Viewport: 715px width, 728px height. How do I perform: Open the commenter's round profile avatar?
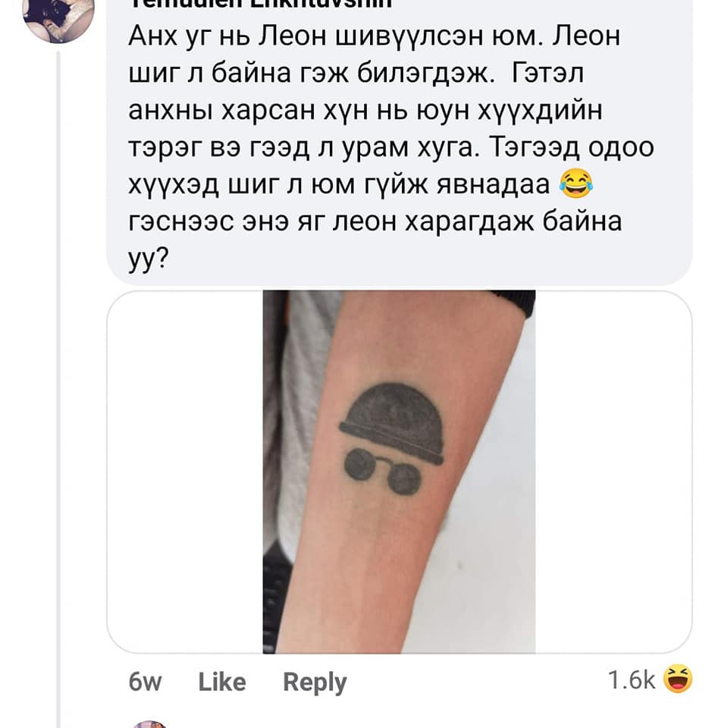coord(58,18)
